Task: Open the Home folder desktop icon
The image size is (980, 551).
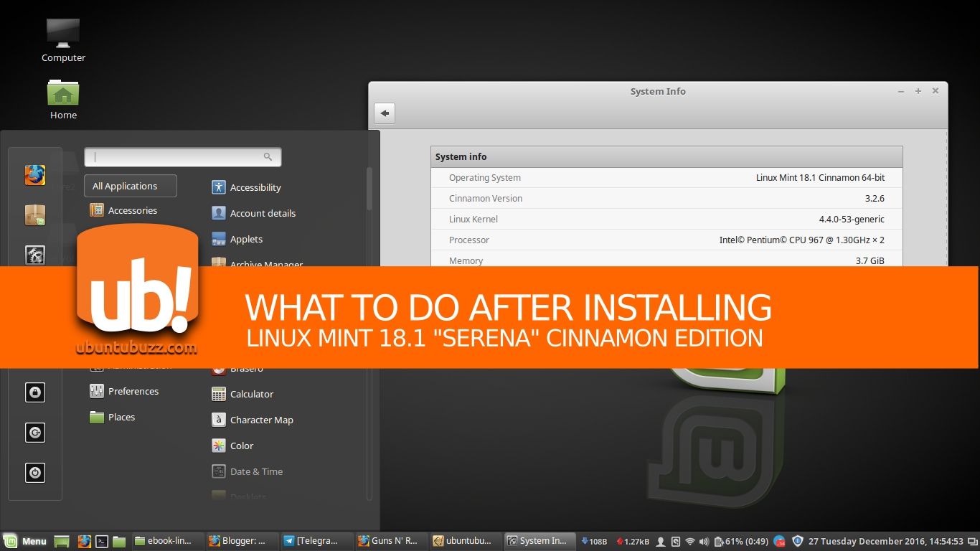Action: [63, 99]
